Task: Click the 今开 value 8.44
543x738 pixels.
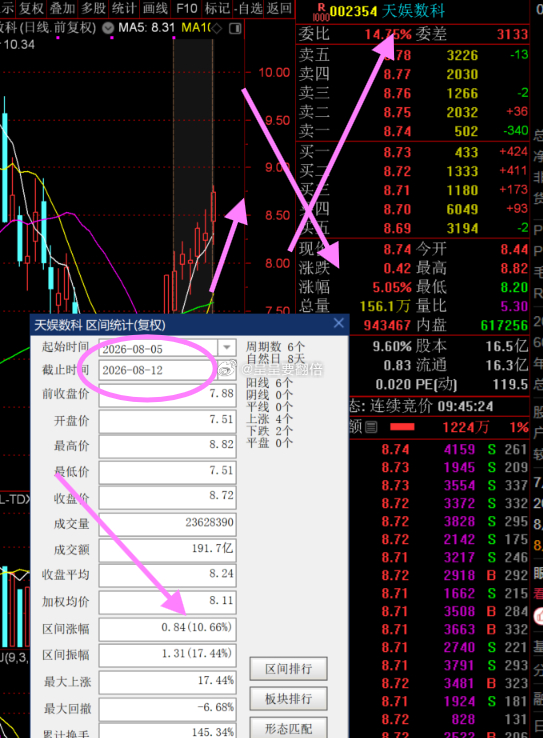Action: coord(514,249)
